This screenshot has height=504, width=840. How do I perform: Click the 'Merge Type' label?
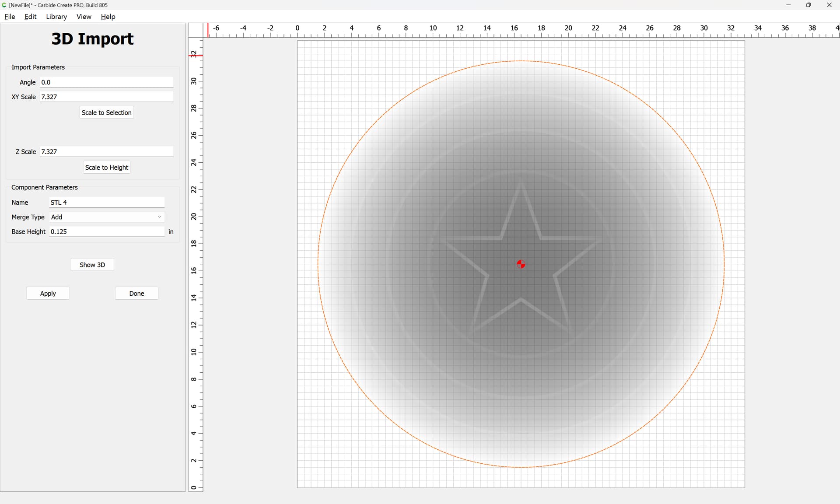click(x=28, y=217)
